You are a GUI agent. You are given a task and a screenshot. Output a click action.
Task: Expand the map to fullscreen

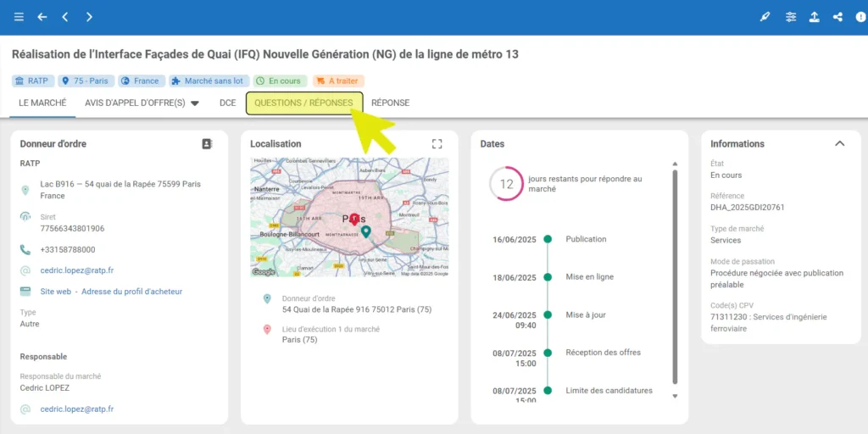coord(437,144)
